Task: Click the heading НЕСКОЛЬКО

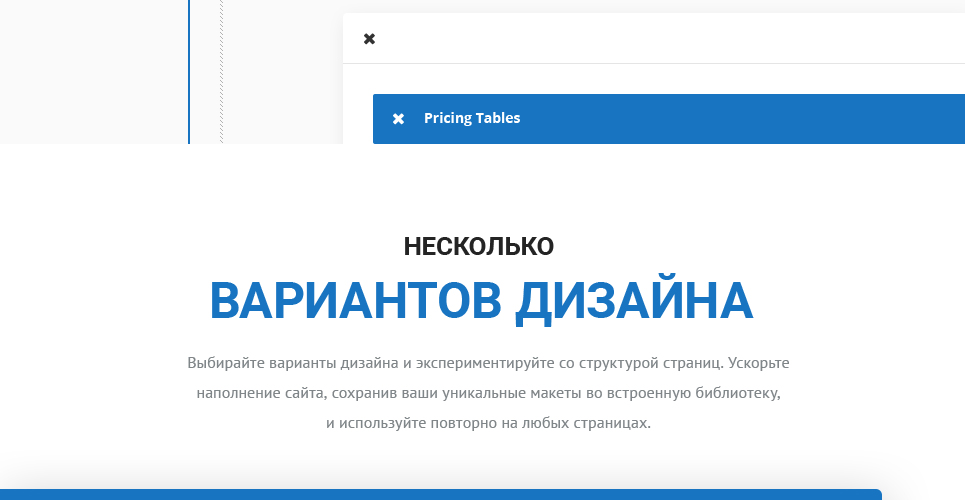Action: pos(479,246)
